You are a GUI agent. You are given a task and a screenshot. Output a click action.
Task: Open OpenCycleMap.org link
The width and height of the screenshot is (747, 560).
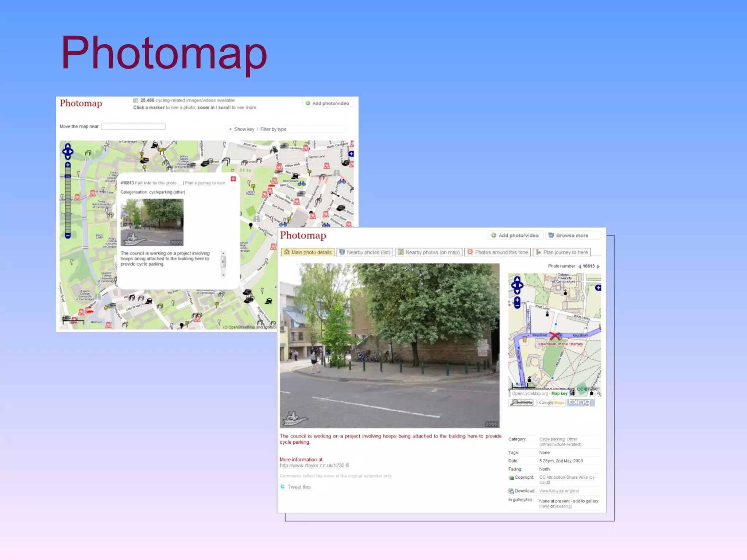[x=530, y=394]
